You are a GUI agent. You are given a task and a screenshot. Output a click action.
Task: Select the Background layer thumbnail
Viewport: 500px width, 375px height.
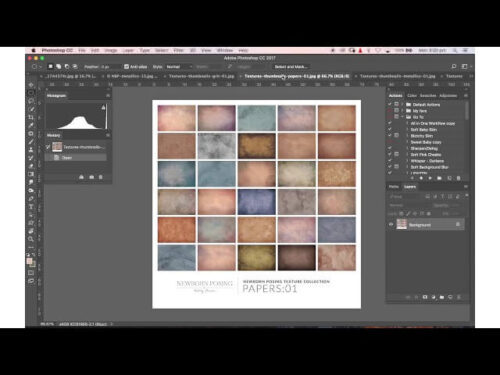tap(402, 225)
